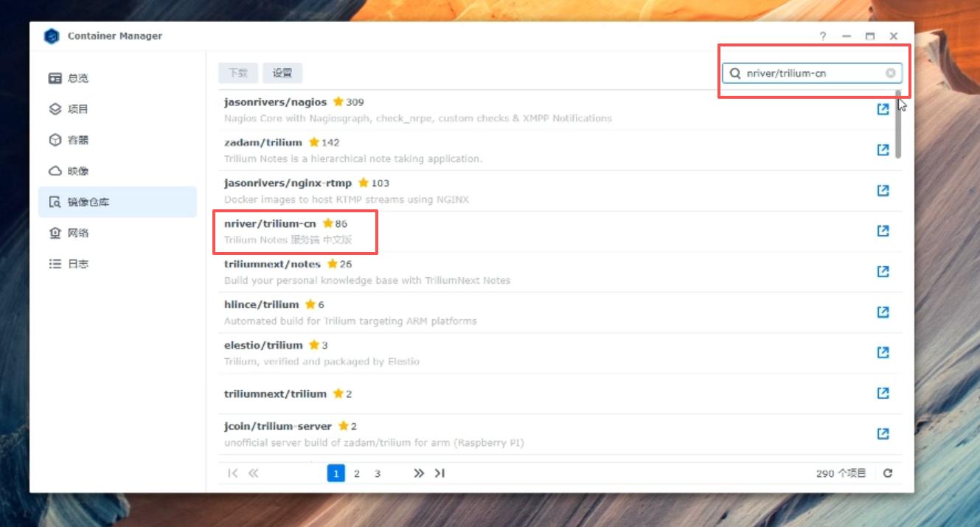This screenshot has width=980, height=527.
Task: Select 日志 logs in the sidebar
Action: pos(77,264)
